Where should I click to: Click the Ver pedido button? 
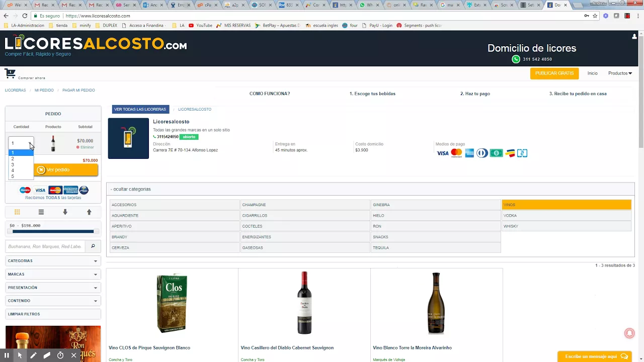(x=66, y=170)
